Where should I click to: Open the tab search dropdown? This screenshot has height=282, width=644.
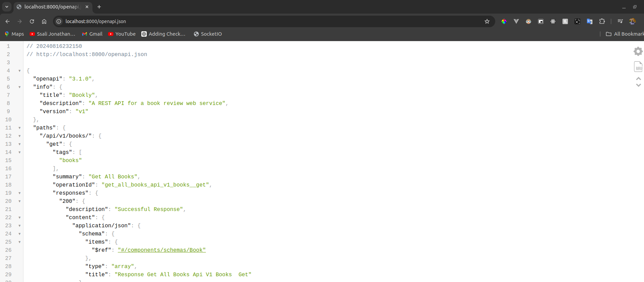pos(7,7)
